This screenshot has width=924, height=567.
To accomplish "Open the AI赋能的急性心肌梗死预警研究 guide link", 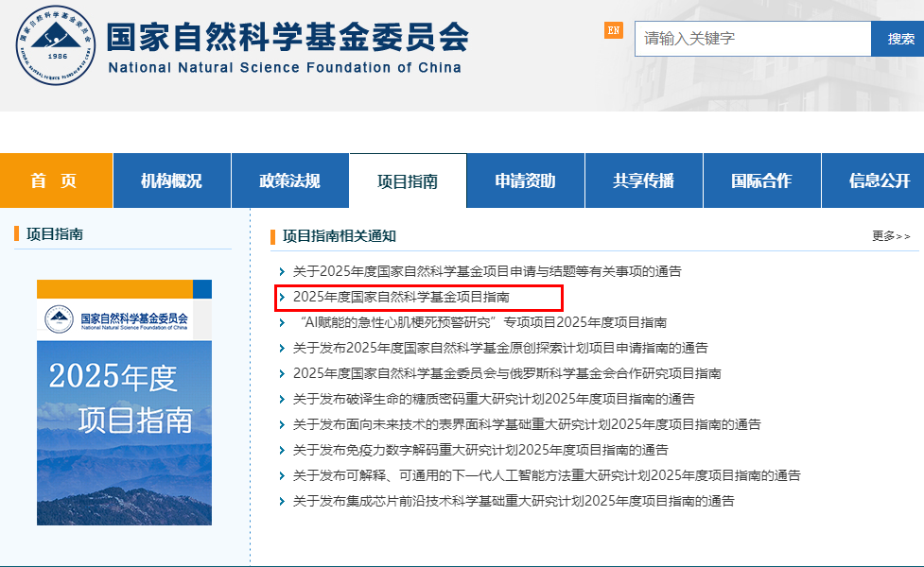I will pyautogui.click(x=481, y=322).
